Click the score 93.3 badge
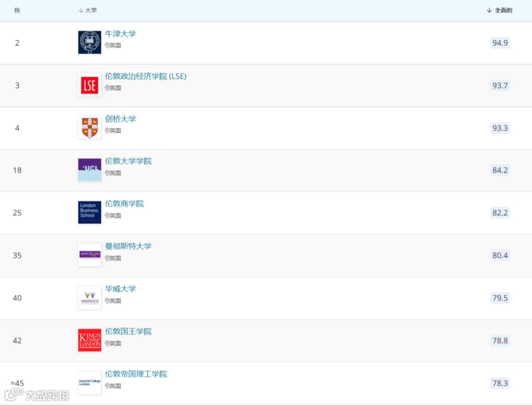Screen dimensions: 532x405 pyautogui.click(x=500, y=128)
